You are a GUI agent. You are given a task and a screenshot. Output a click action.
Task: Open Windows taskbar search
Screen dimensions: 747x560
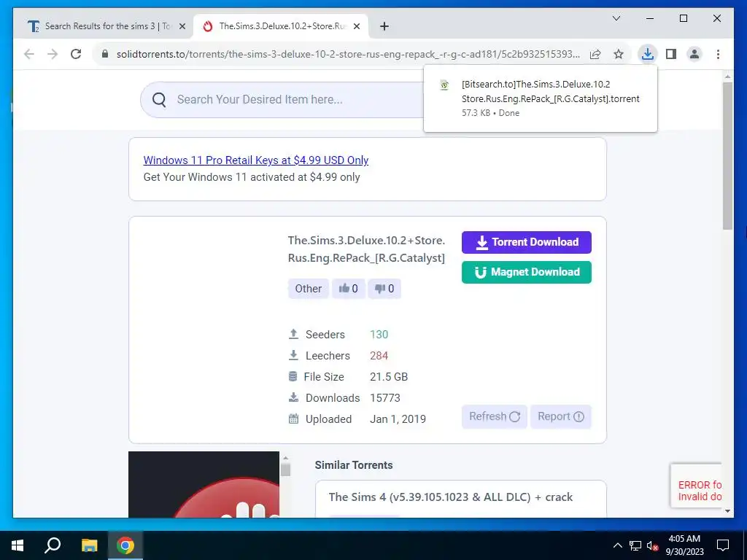coord(53,545)
